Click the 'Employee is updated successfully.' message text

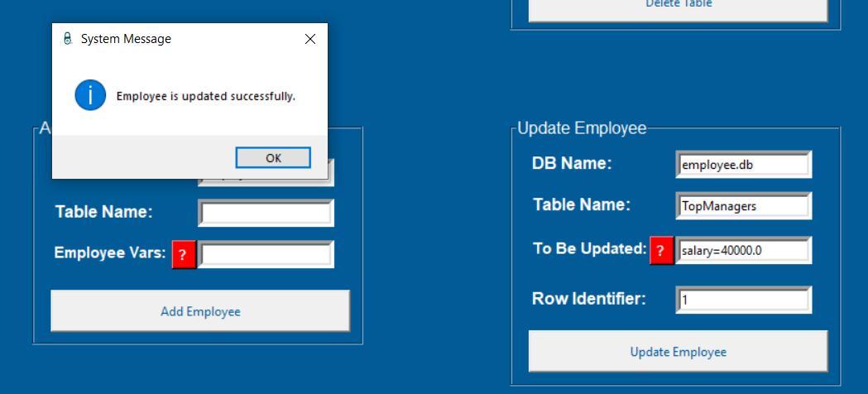(206, 96)
